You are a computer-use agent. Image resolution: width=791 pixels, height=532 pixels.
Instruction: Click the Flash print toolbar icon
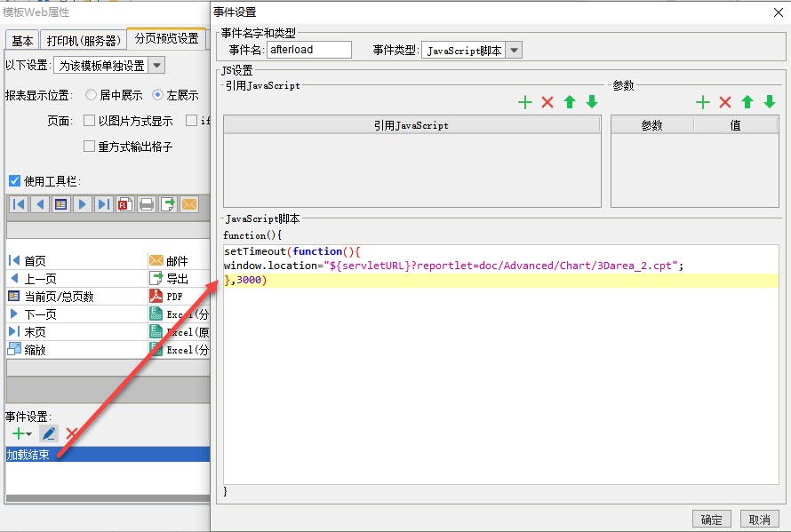pos(124,204)
